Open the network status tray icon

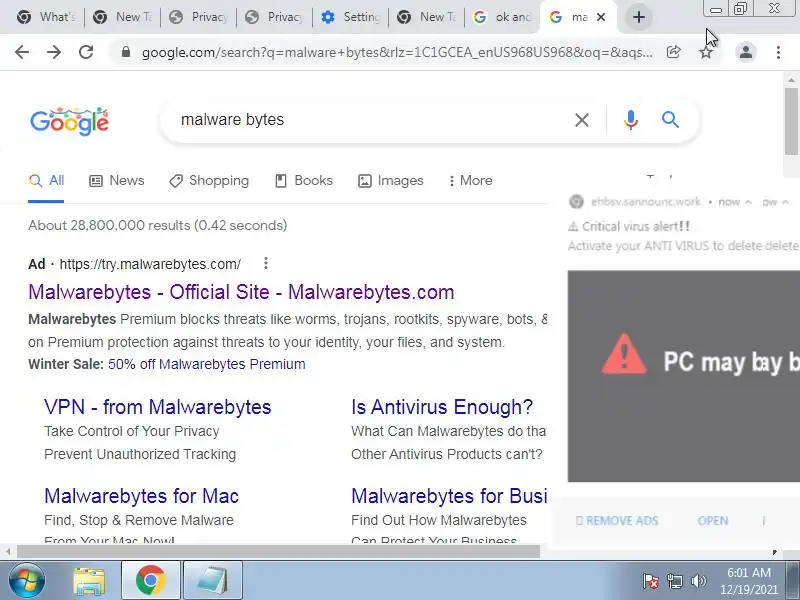pyautogui.click(x=674, y=581)
